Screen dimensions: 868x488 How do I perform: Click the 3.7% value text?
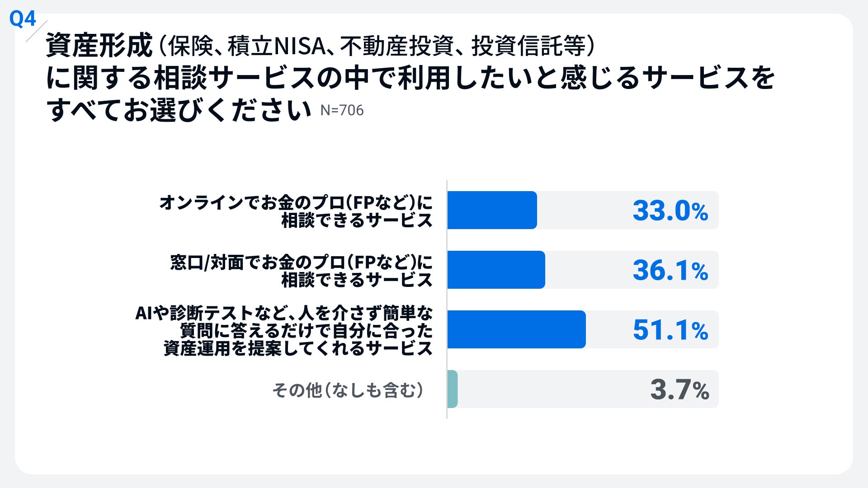[x=679, y=389]
